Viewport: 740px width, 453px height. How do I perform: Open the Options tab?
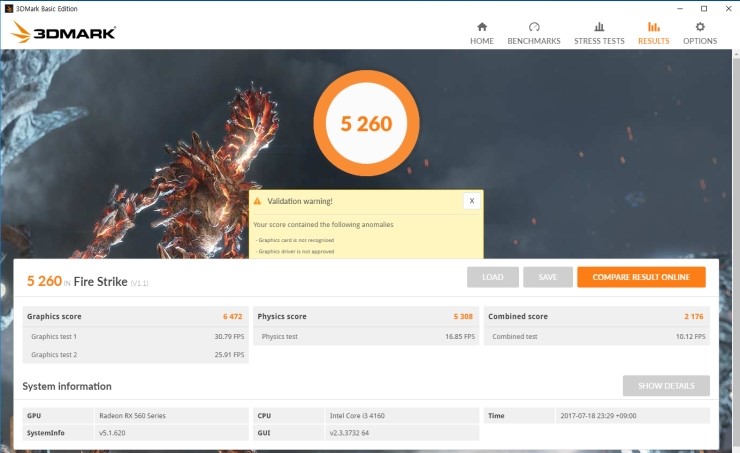point(700,33)
